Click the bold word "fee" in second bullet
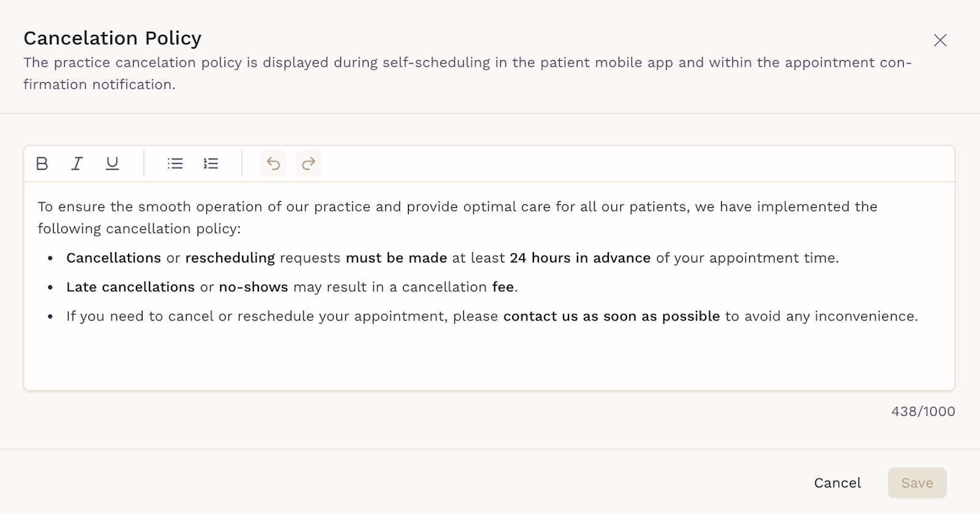Image resolution: width=980 pixels, height=514 pixels. click(503, 287)
